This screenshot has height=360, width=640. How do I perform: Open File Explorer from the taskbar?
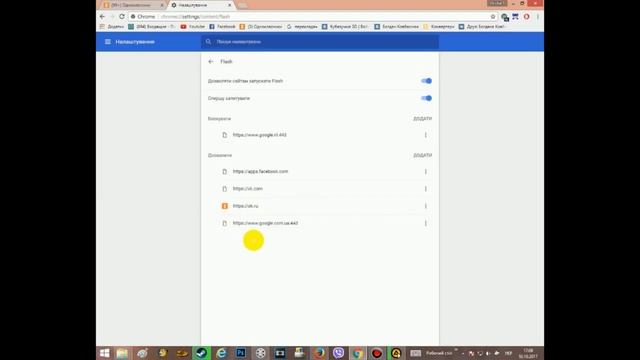(x=122, y=353)
